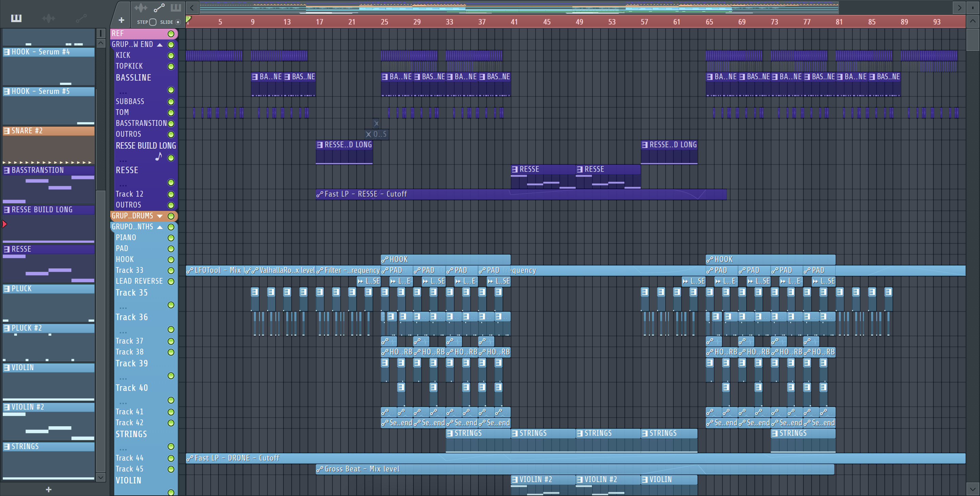Image resolution: width=980 pixels, height=496 pixels.
Task: Show automation clips in the picker panel
Action: (81, 18)
